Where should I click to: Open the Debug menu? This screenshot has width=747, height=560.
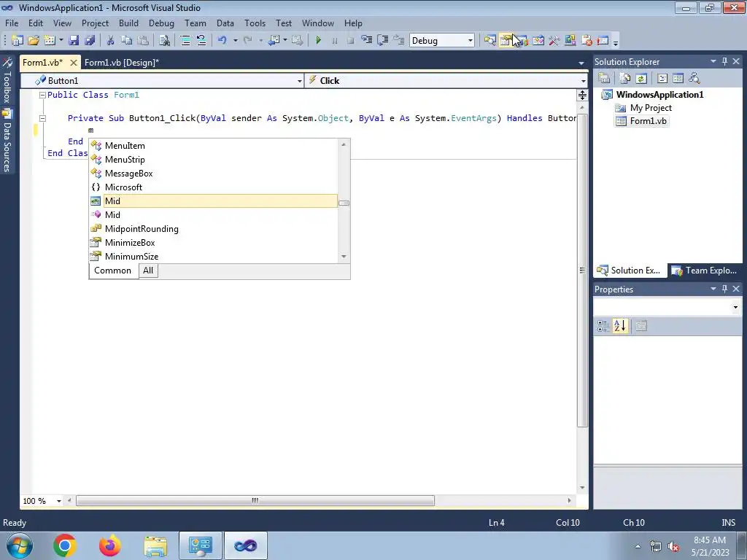pos(161,23)
